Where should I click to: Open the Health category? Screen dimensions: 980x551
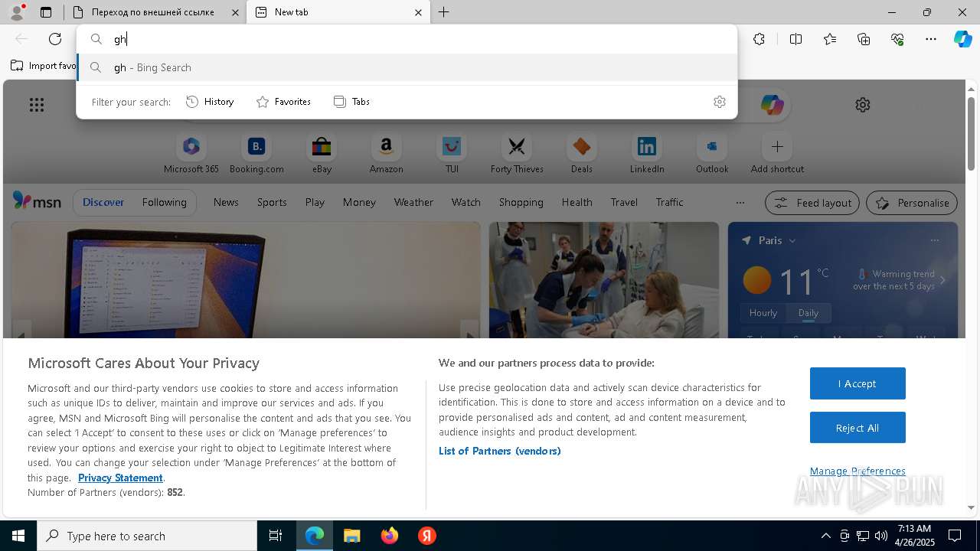tap(577, 202)
